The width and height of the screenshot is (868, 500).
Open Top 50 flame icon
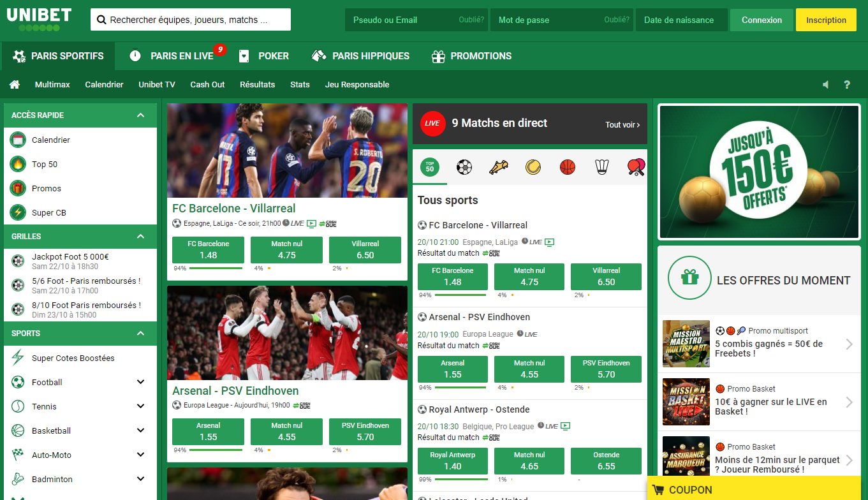18,164
